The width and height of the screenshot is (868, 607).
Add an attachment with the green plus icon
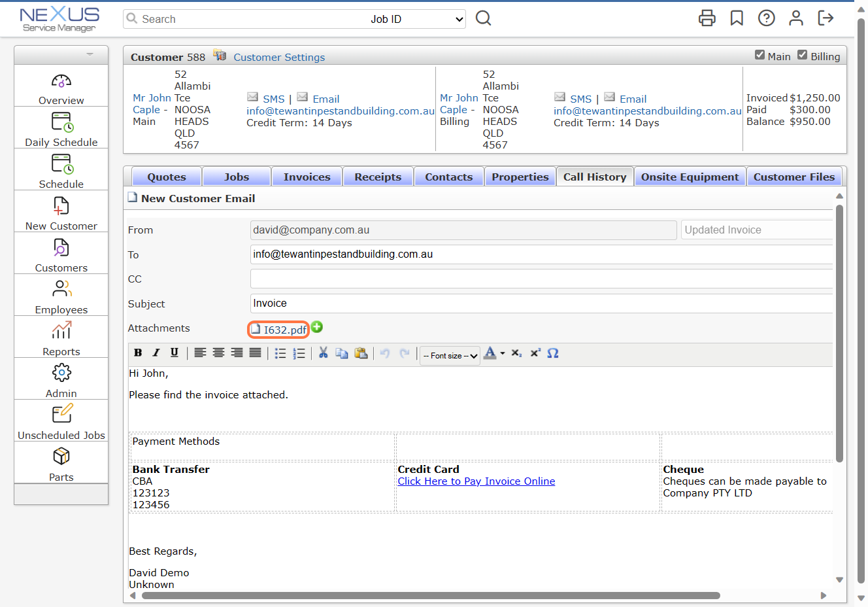coord(318,328)
